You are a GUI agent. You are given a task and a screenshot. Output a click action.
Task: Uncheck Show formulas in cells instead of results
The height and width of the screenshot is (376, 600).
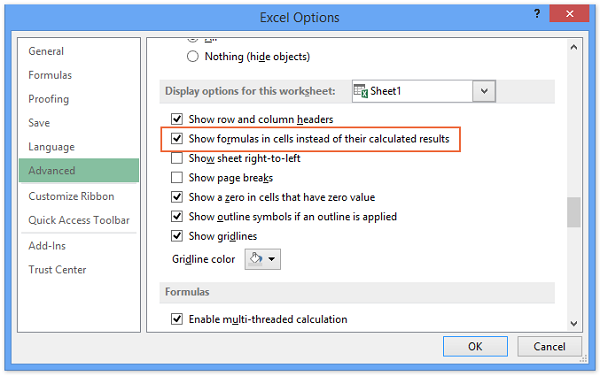177,138
